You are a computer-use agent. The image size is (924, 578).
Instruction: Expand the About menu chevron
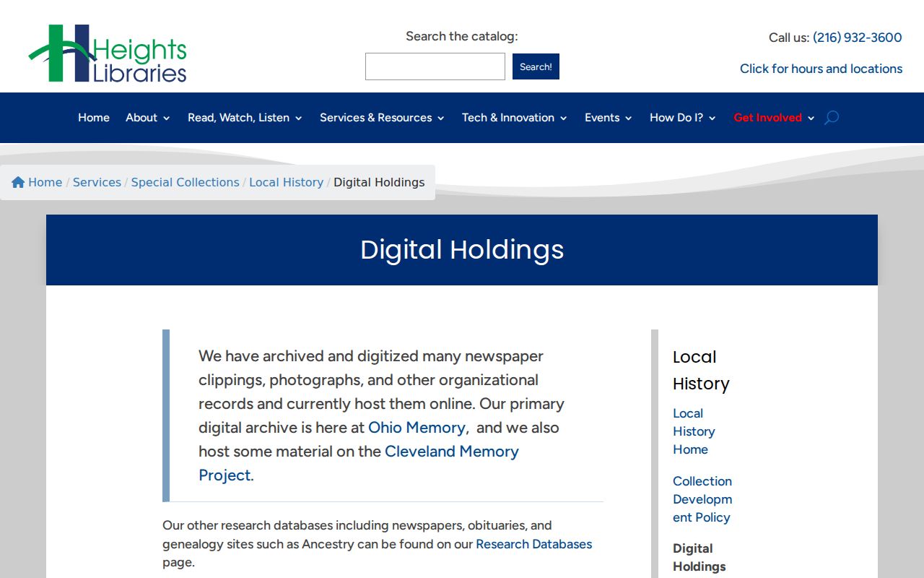coord(167,118)
